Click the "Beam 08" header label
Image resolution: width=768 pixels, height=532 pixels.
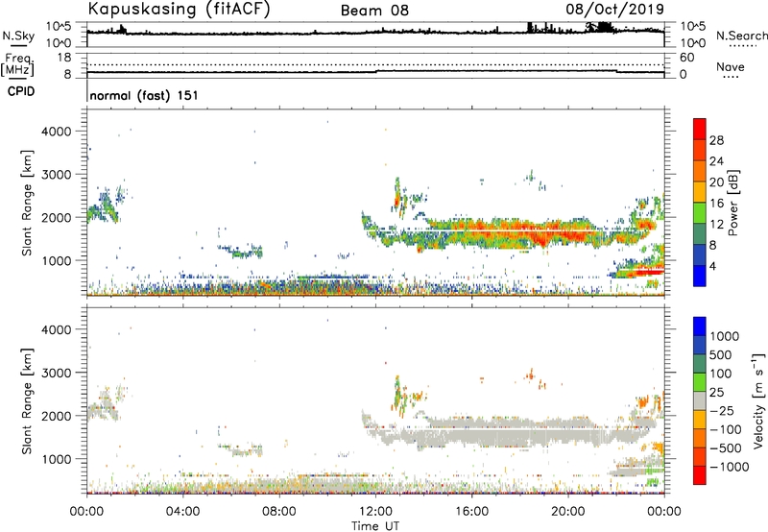374,11
